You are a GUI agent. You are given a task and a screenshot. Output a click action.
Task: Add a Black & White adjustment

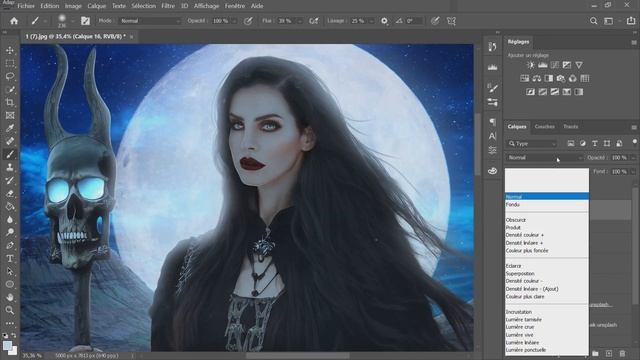(x=549, y=78)
